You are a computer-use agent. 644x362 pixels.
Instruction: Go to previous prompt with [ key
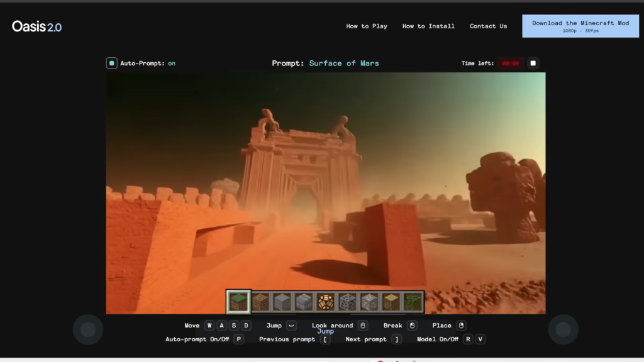(325, 339)
